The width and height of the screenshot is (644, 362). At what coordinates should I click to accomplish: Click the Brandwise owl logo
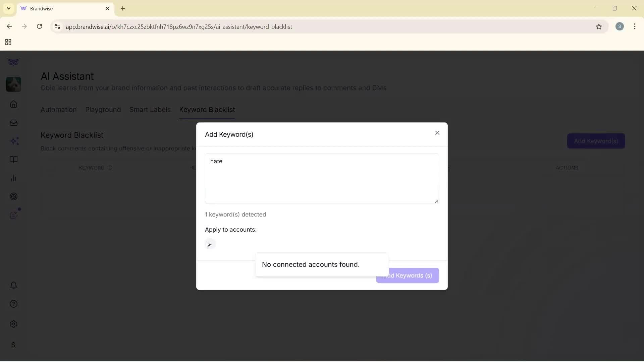click(x=13, y=62)
